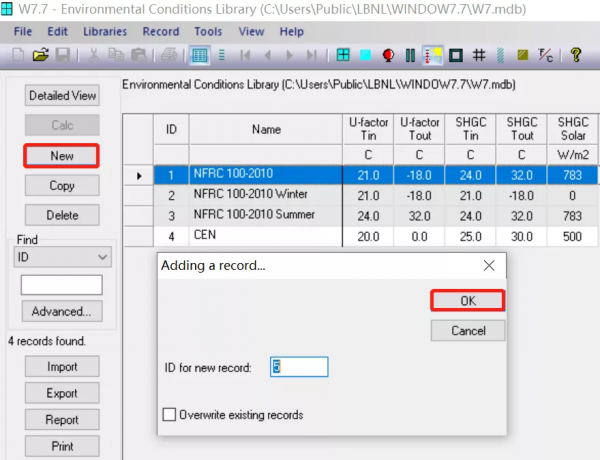Viewport: 600px width, 460px height.
Task: Open the Divider Library hash icon
Action: [x=479, y=55]
